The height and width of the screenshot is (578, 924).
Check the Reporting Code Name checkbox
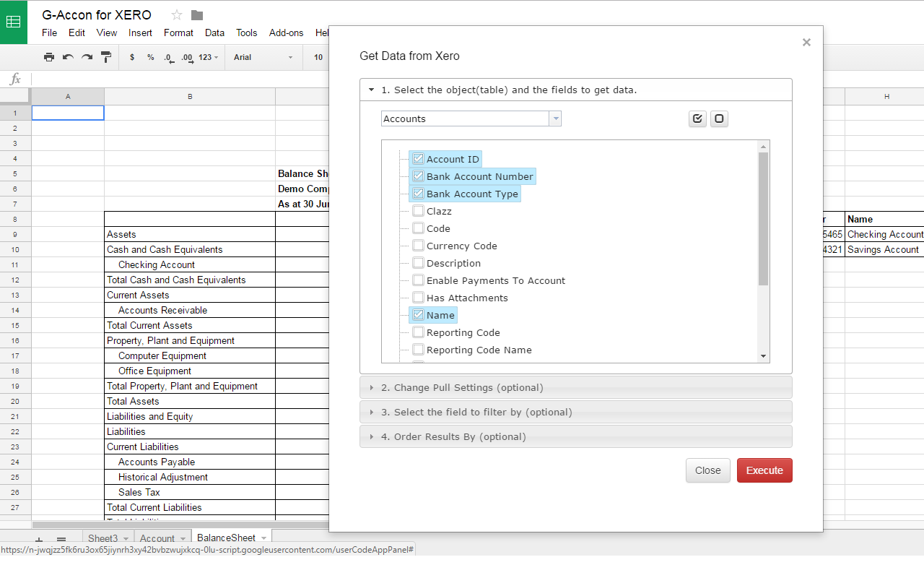[418, 350]
